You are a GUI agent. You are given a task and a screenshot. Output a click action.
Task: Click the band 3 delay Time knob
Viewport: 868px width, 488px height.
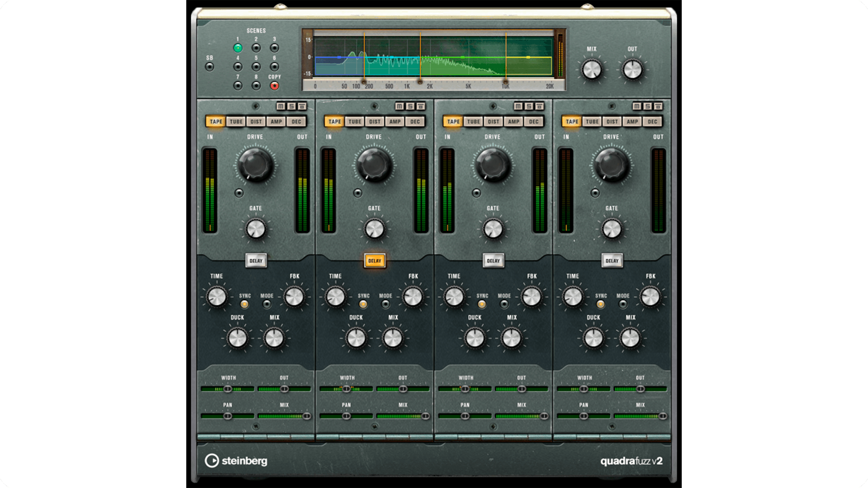(x=454, y=297)
